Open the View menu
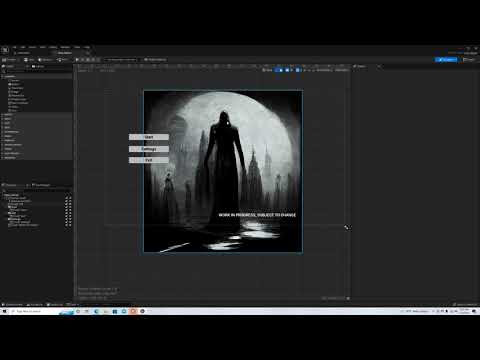Viewport: 480px width, 360px height. pos(43,47)
